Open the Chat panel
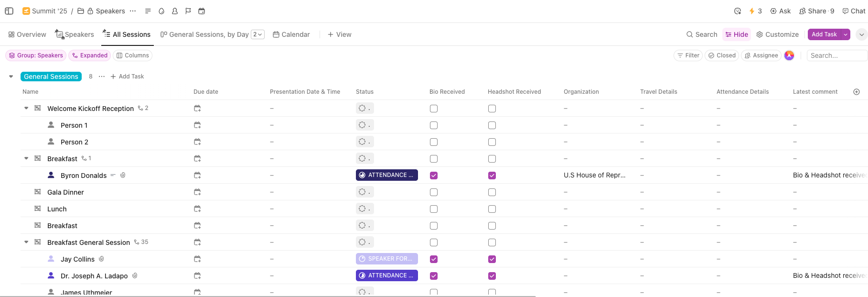 tap(854, 11)
